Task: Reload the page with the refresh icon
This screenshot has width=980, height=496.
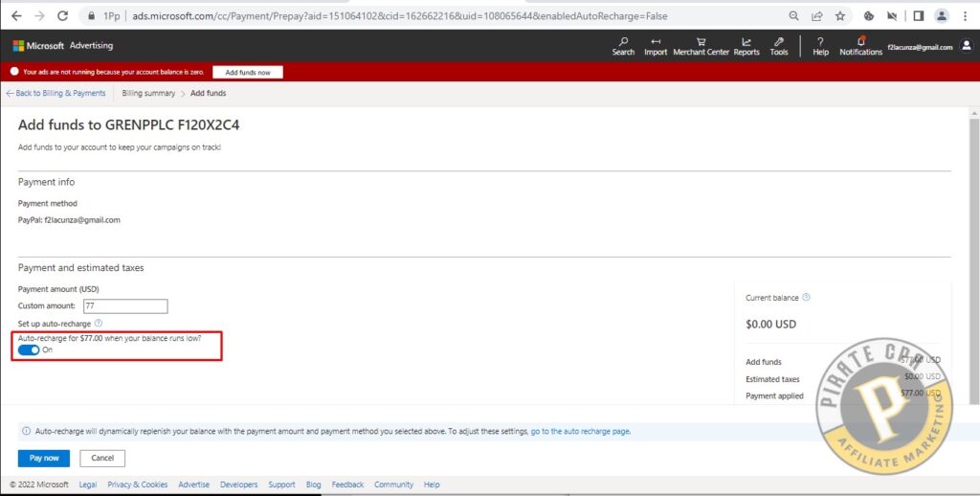Action: [x=62, y=16]
